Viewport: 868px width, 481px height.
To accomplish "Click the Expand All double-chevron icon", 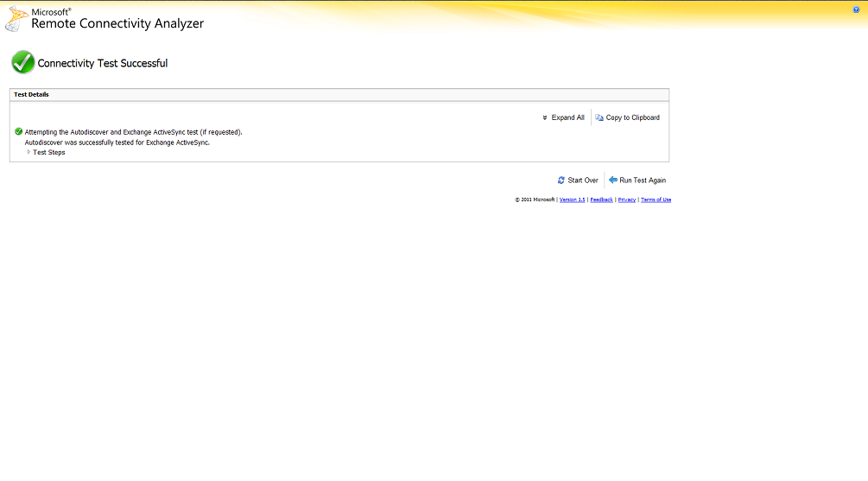I will point(545,117).
